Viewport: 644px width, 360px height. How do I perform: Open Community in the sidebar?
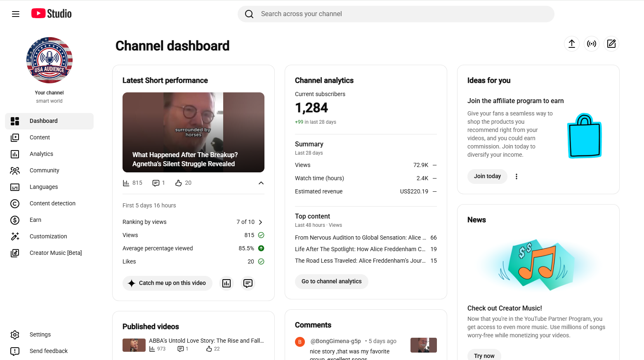pos(50,171)
